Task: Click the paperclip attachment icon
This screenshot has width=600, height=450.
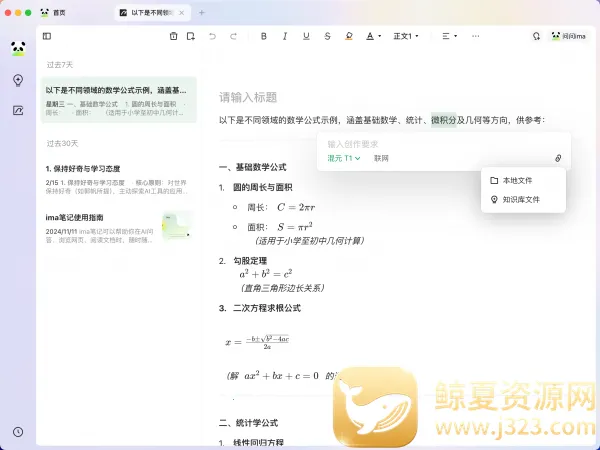Action: [558, 158]
